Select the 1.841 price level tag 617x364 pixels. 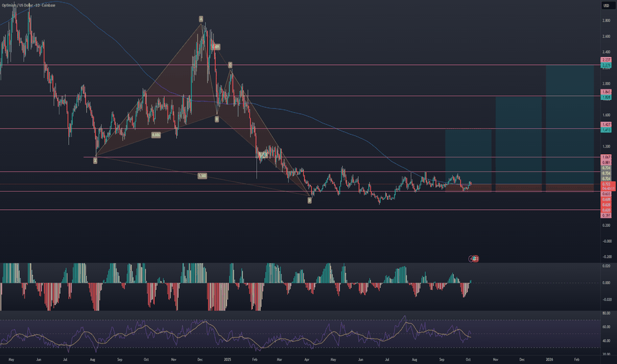coord(606,92)
